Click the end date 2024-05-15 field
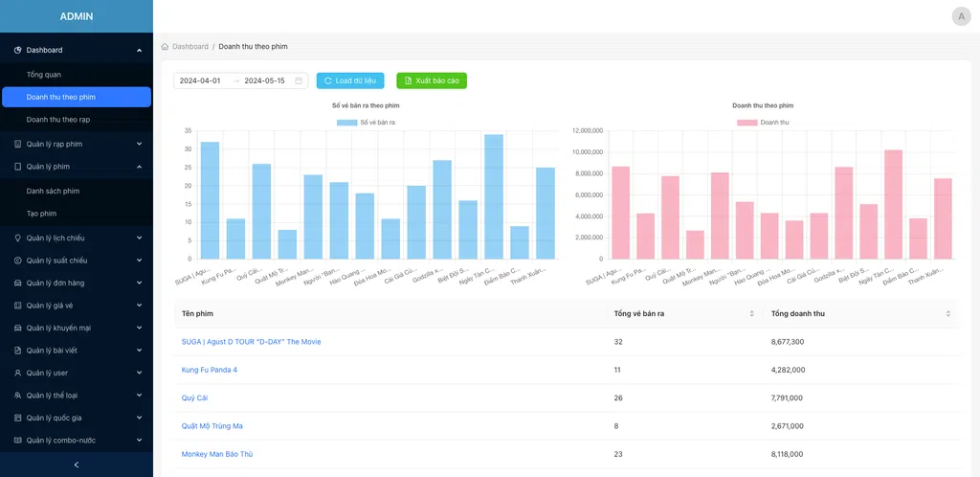 coord(264,80)
